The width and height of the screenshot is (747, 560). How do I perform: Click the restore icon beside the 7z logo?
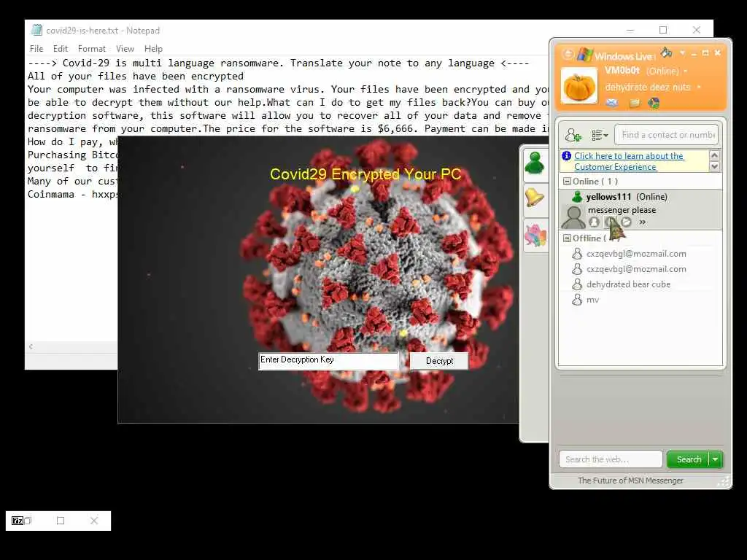coord(28,521)
